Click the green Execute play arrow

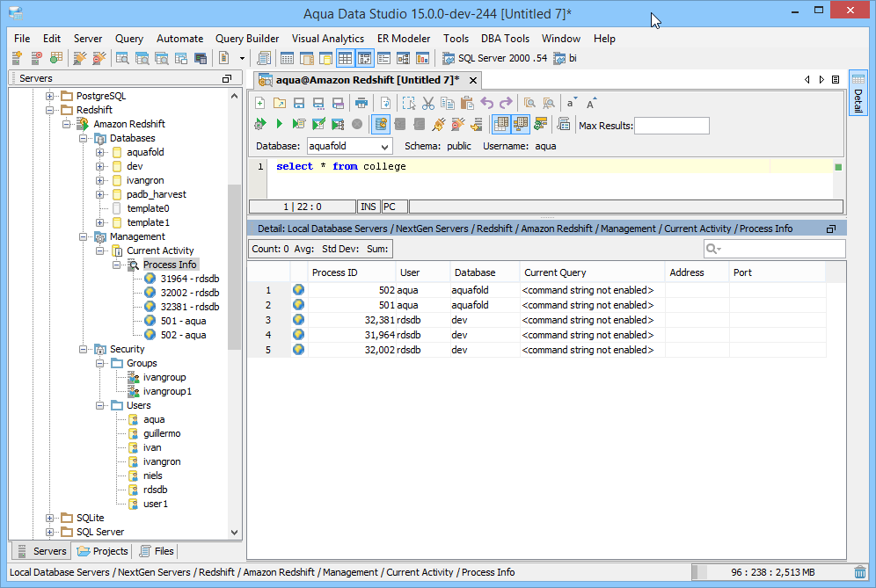point(280,124)
